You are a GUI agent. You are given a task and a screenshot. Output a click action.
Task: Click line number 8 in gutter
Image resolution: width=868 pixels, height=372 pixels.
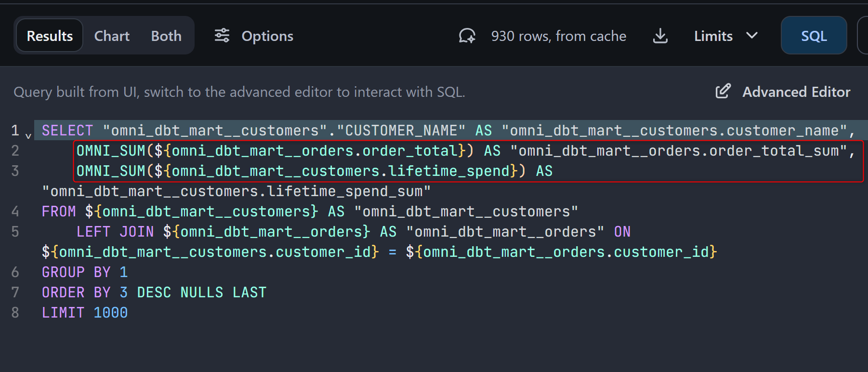coord(15,313)
